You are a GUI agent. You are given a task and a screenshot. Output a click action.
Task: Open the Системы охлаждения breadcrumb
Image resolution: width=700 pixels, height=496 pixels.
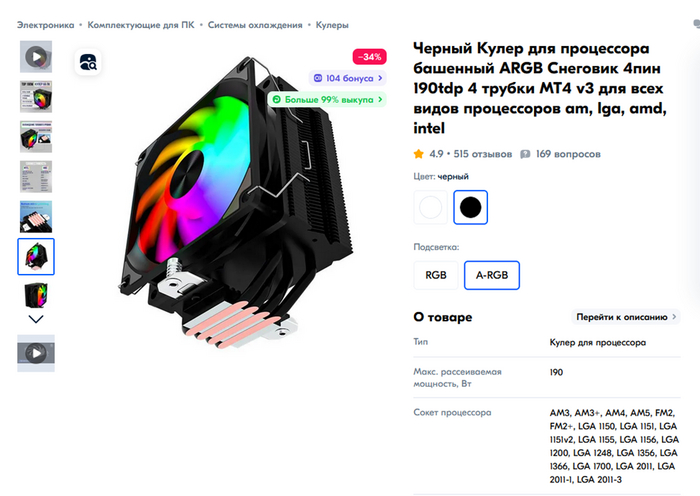click(255, 25)
